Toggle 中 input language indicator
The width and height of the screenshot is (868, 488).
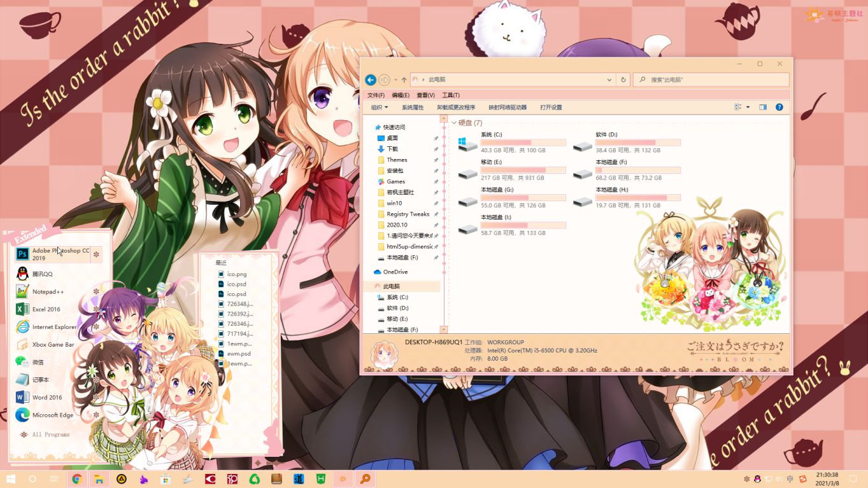(790, 478)
